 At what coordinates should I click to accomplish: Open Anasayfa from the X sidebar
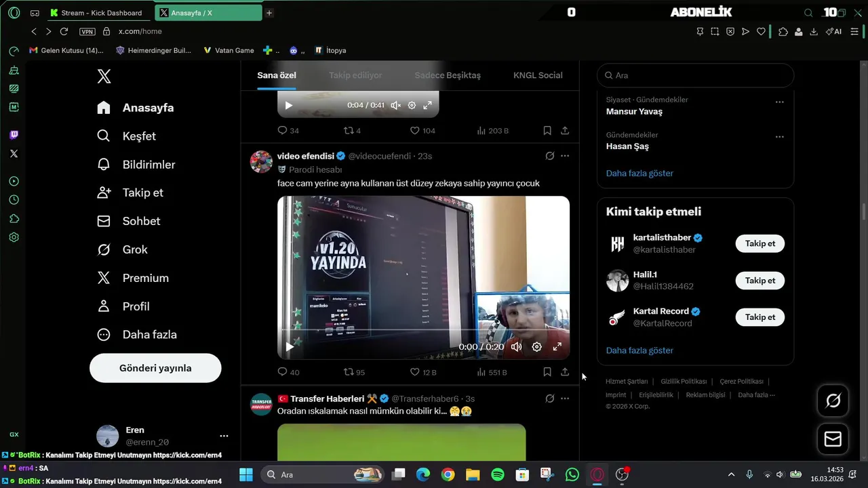136,108
